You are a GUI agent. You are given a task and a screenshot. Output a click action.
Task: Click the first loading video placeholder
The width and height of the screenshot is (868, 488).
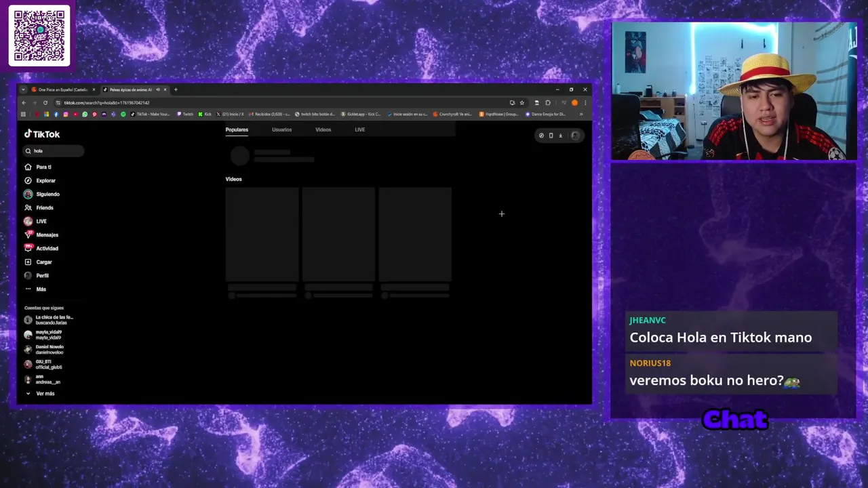(262, 235)
